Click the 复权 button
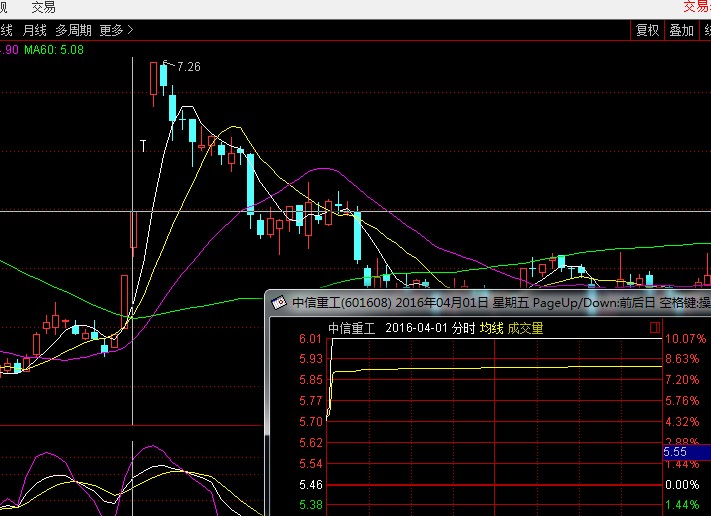Image resolution: width=711 pixels, height=516 pixels. [x=648, y=30]
